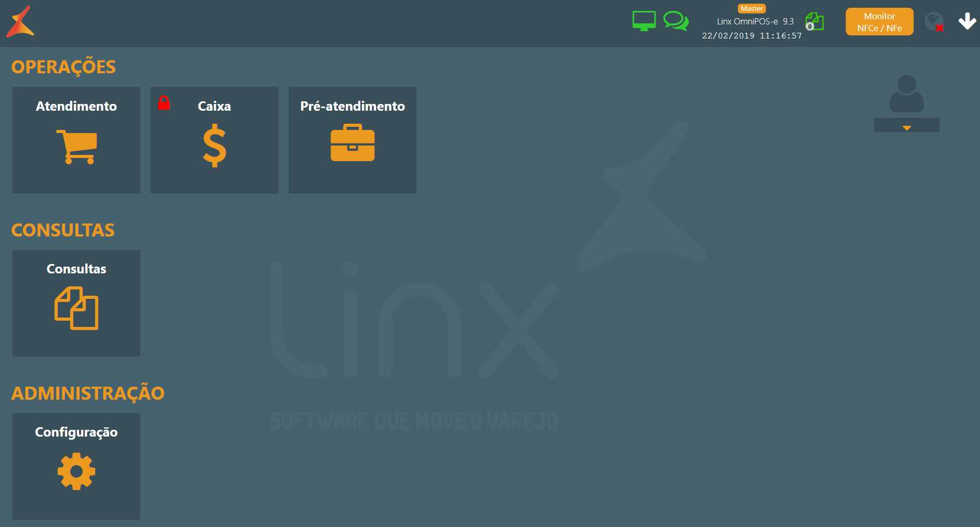Click the Linx OmniPOS-e 9.3 version text
The width and height of the screenshot is (980, 527).
[x=755, y=21]
